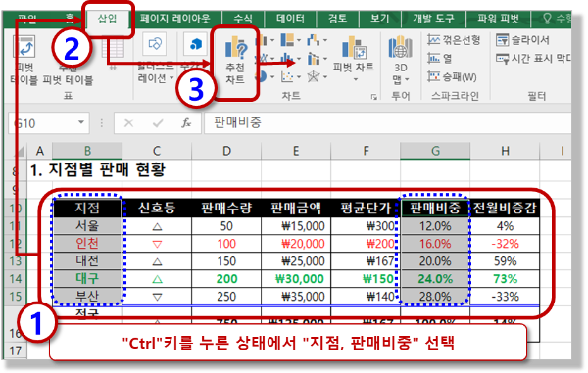Switch to the 페이지 레이아웃 tab
The height and width of the screenshot is (373, 588).
(175, 19)
